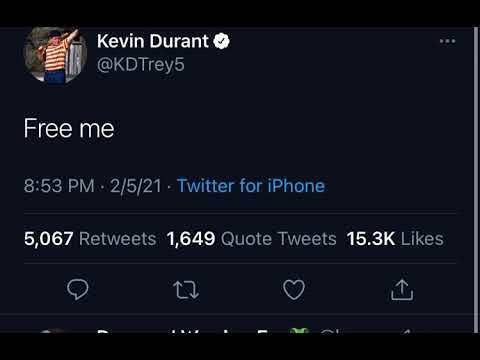Open the @KDTrey5 handle link
The height and width of the screenshot is (360, 480).
140,64
